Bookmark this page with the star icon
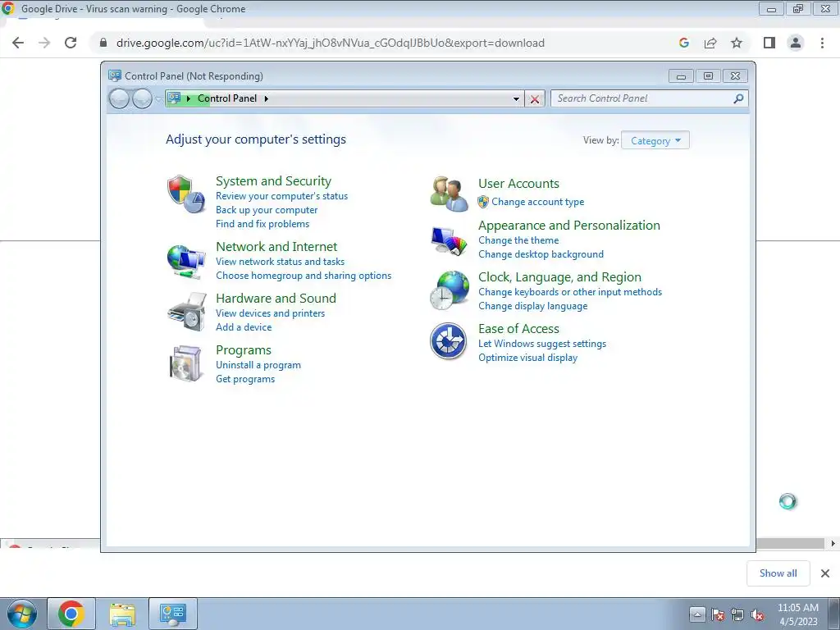 click(737, 43)
